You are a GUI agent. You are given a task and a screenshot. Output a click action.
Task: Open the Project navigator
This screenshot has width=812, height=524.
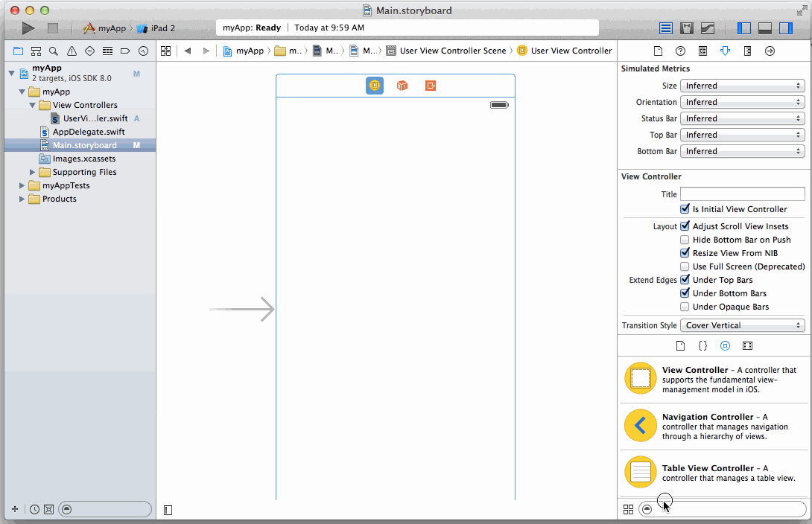coord(18,51)
